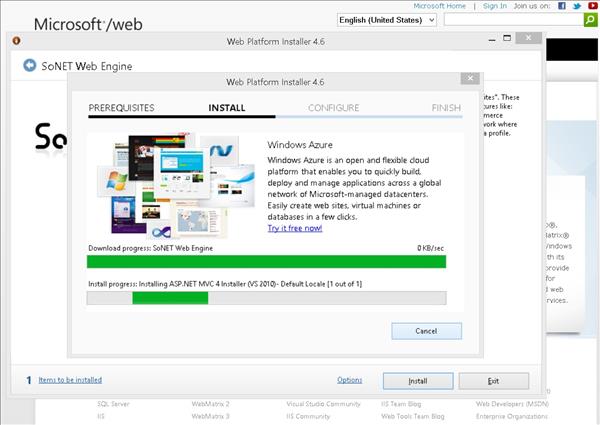Minimize the Web Platform Installer main window
600x425 pixels.
click(492, 39)
